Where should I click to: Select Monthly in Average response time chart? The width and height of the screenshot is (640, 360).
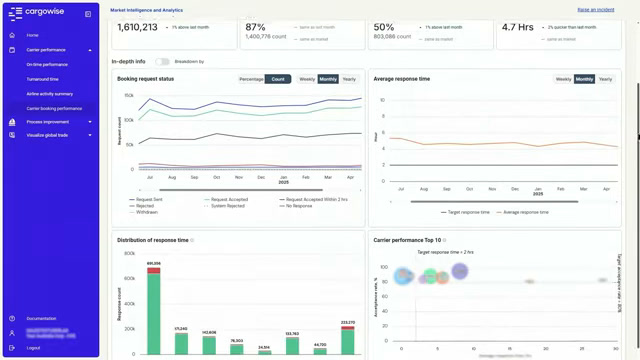point(584,79)
